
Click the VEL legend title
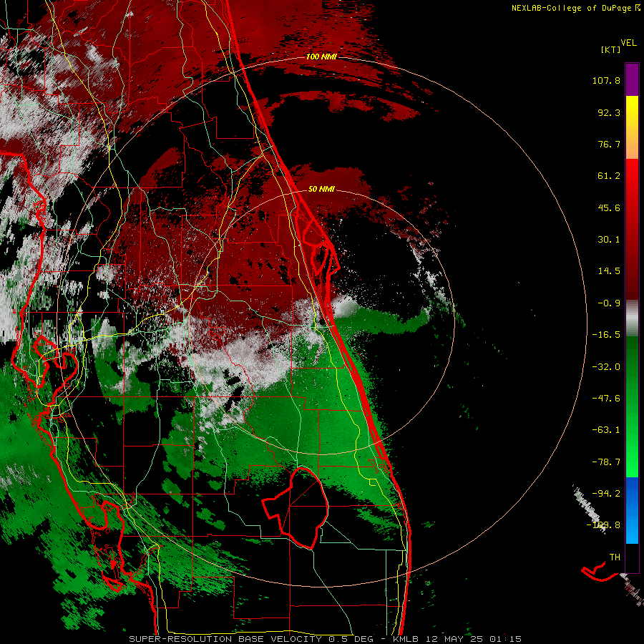click(628, 43)
